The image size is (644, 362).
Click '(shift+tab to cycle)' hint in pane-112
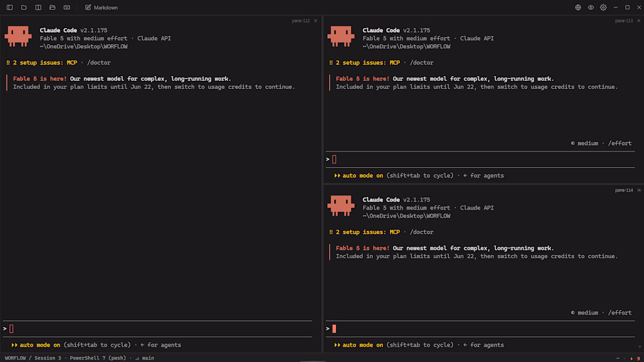[97, 345]
